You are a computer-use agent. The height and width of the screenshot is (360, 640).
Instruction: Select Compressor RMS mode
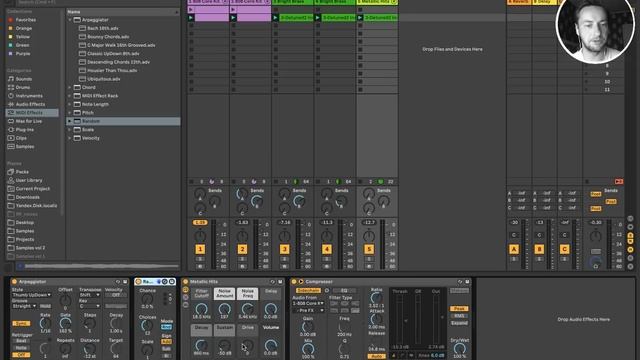(x=459, y=316)
